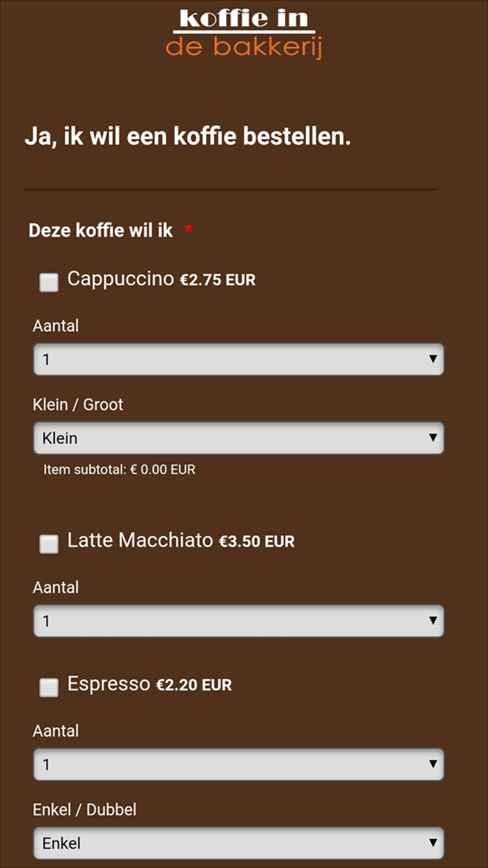488x868 pixels.
Task: Click the koffie in de bakkerij logo
Action: coord(243,31)
